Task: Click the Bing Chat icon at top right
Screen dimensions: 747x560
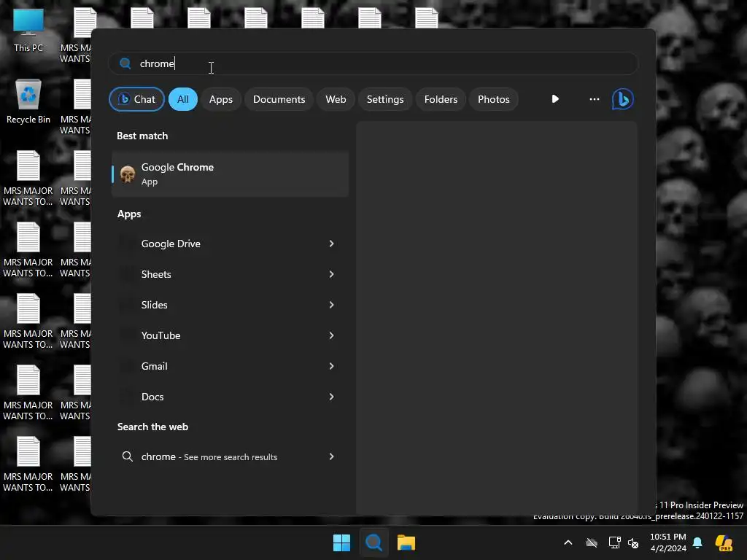Action: [622, 99]
